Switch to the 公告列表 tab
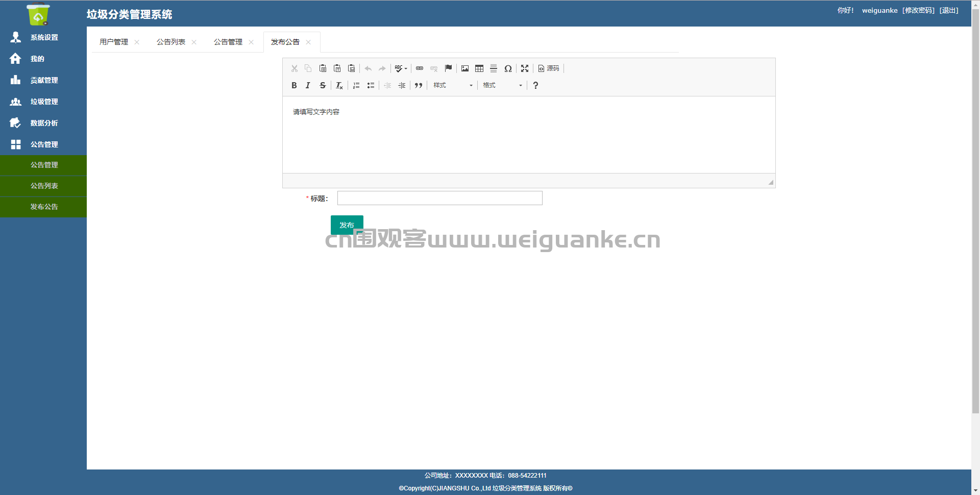The width and height of the screenshot is (980, 495). tap(171, 42)
